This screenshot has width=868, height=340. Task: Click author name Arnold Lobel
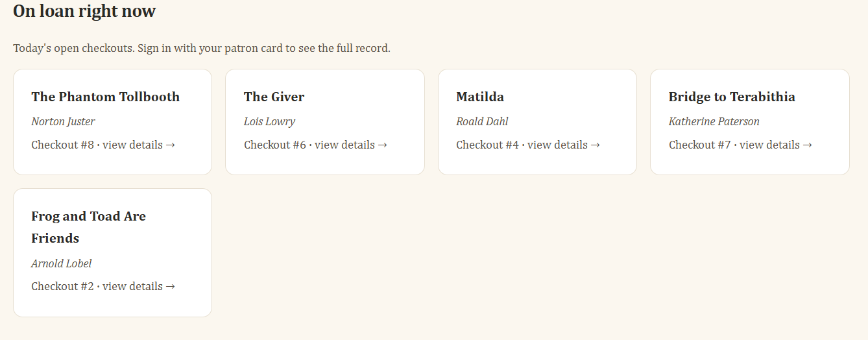coord(61,263)
